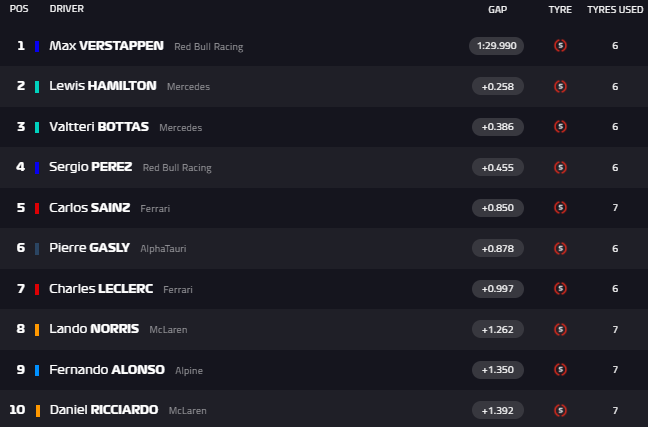Click the TYRES USED column header

(x=615, y=9)
